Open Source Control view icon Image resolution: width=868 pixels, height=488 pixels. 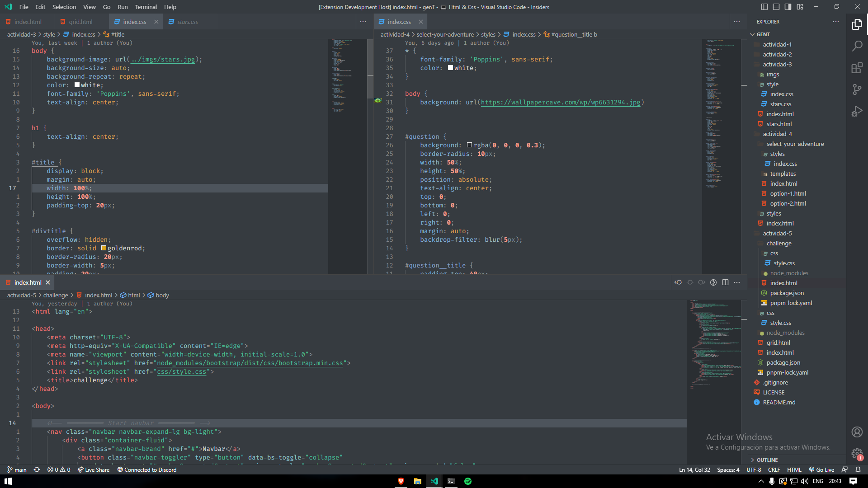[x=857, y=89]
